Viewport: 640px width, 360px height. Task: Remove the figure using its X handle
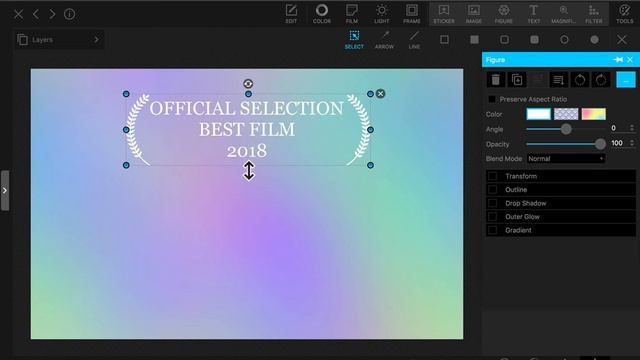[x=380, y=94]
